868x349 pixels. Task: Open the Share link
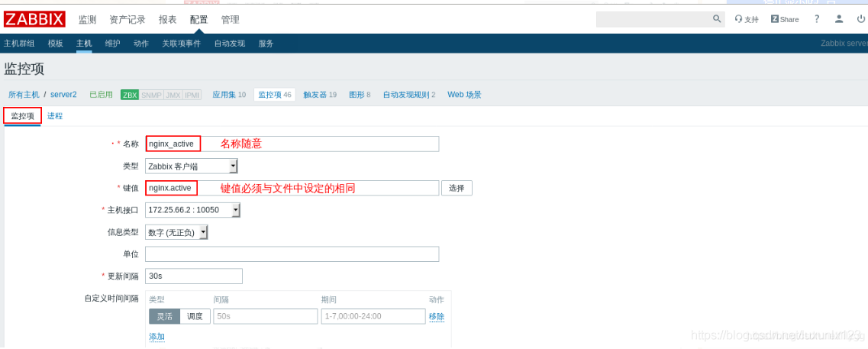click(785, 19)
